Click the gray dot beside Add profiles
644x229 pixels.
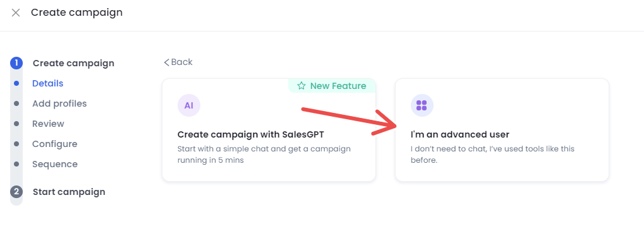pos(16,103)
